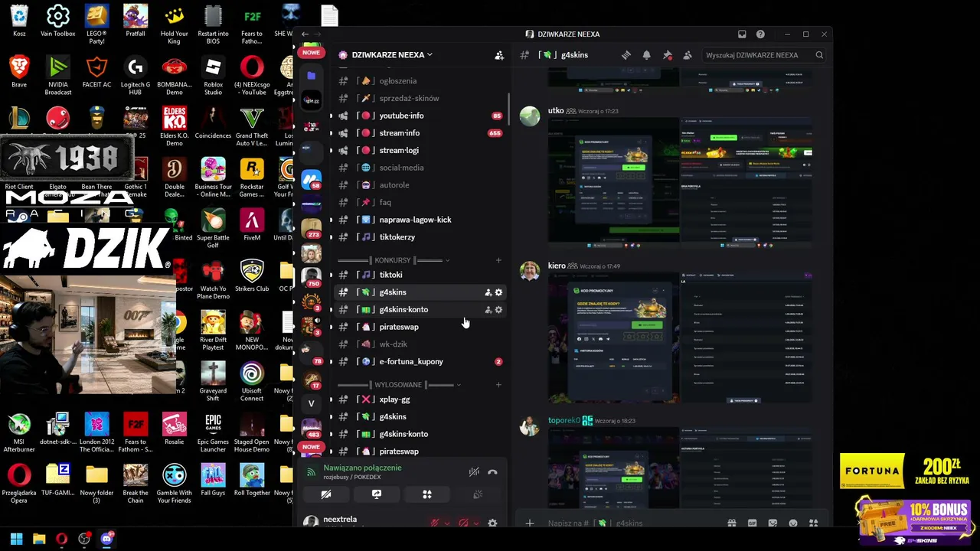
Task: Add a channel to KONKURSY category
Action: point(498,260)
